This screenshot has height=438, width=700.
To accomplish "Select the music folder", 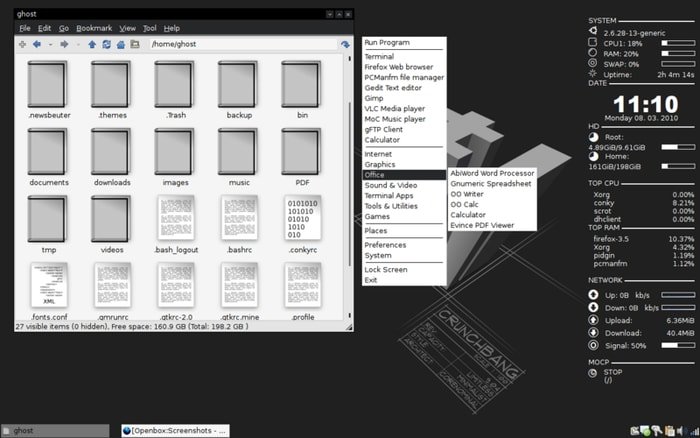I will [239, 157].
